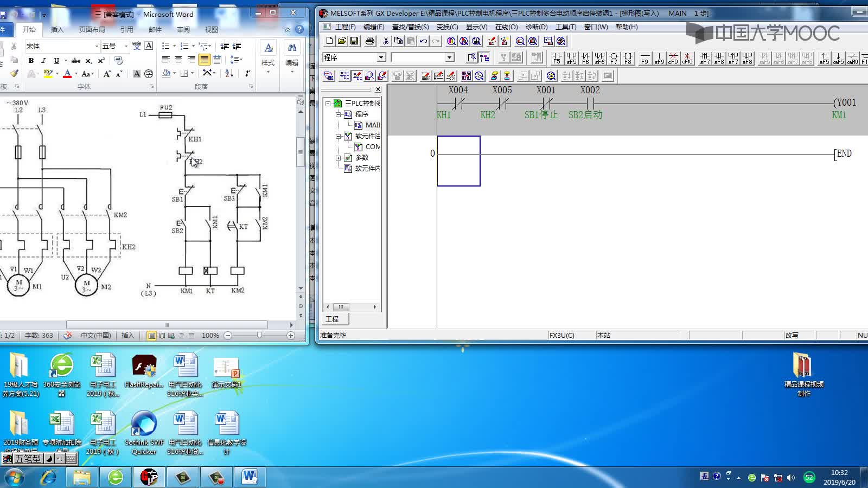
Task: Toggle 插入 insert mode in Word status bar
Action: pyautogui.click(x=127, y=336)
